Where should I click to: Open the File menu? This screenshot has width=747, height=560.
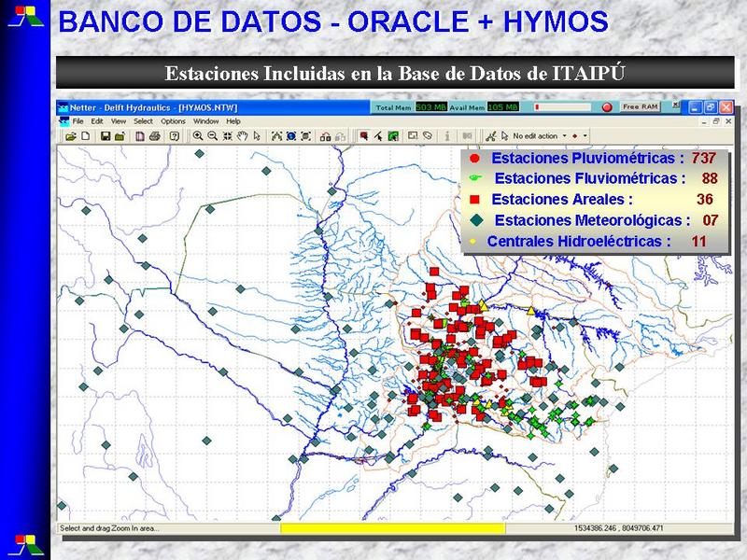click(x=77, y=121)
